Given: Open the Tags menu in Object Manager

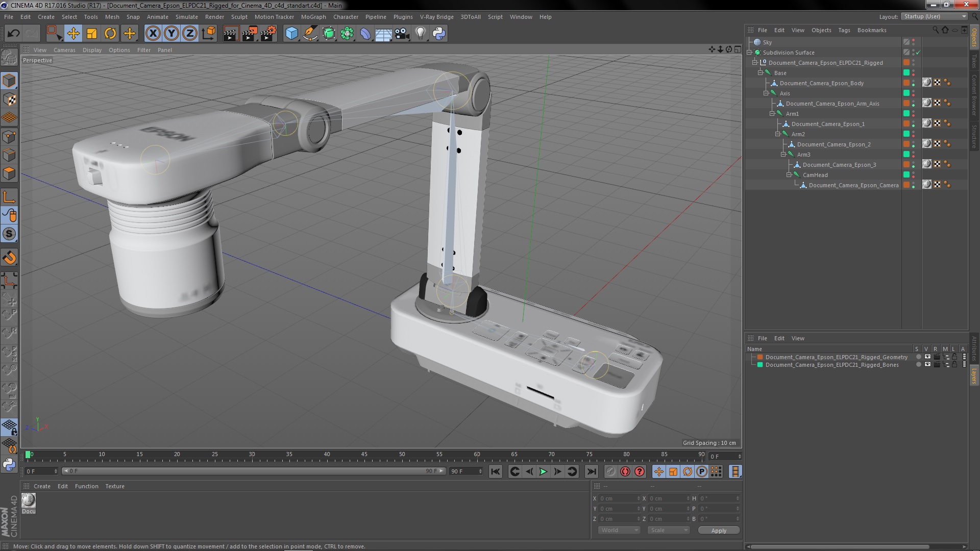Looking at the screenshot, I should (844, 30).
